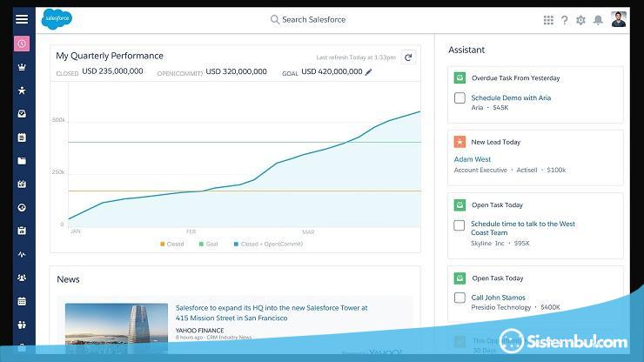This screenshot has width=644, height=362.
Task: Open the pulse Chatter icon in sidebar
Action: 22,254
